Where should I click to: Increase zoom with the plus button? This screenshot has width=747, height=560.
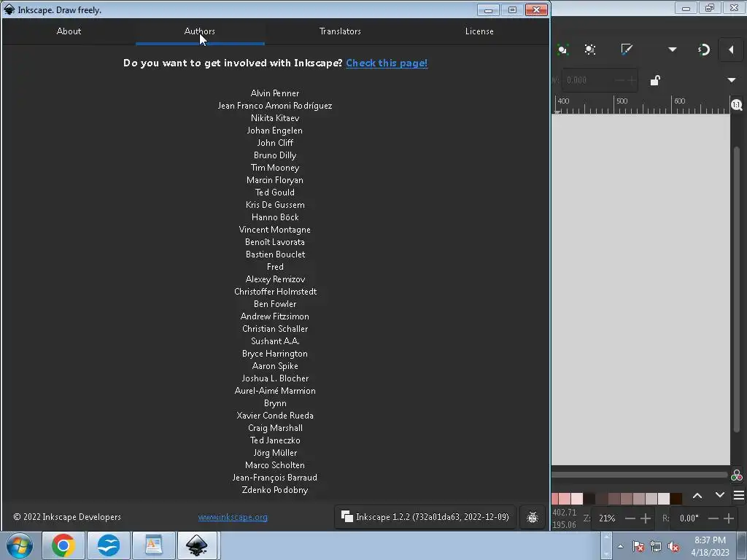point(646,518)
